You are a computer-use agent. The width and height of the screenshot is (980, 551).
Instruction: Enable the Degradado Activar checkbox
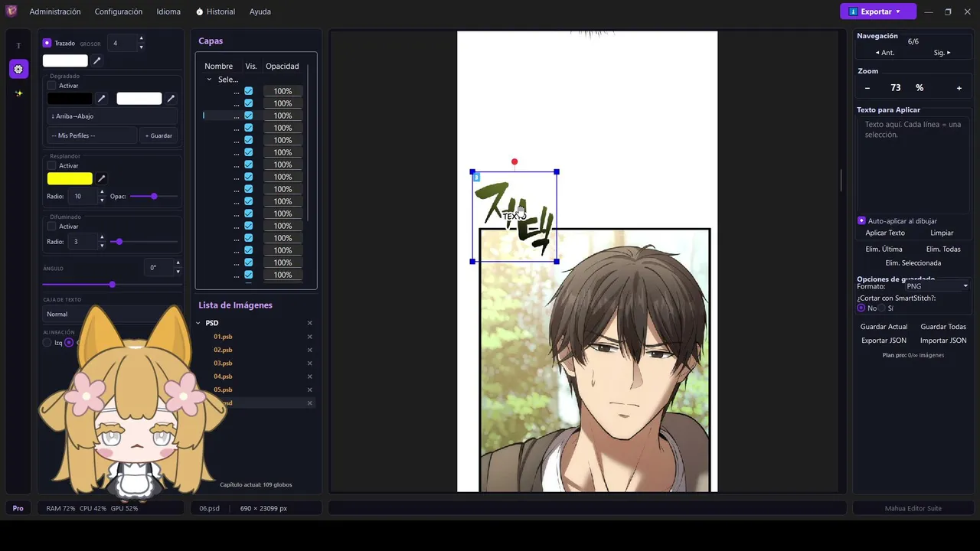click(52, 86)
